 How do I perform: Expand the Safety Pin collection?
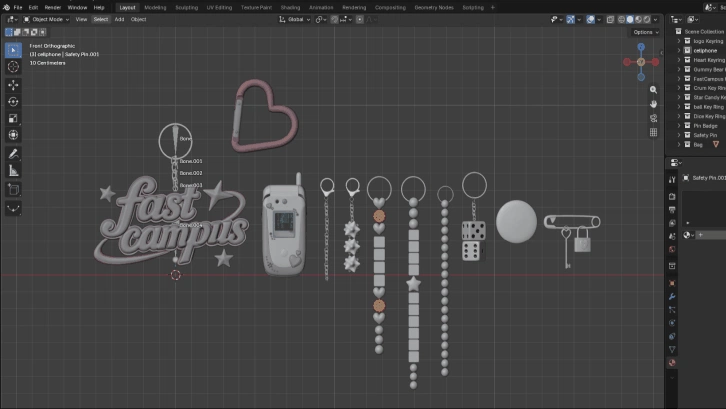[679, 135]
